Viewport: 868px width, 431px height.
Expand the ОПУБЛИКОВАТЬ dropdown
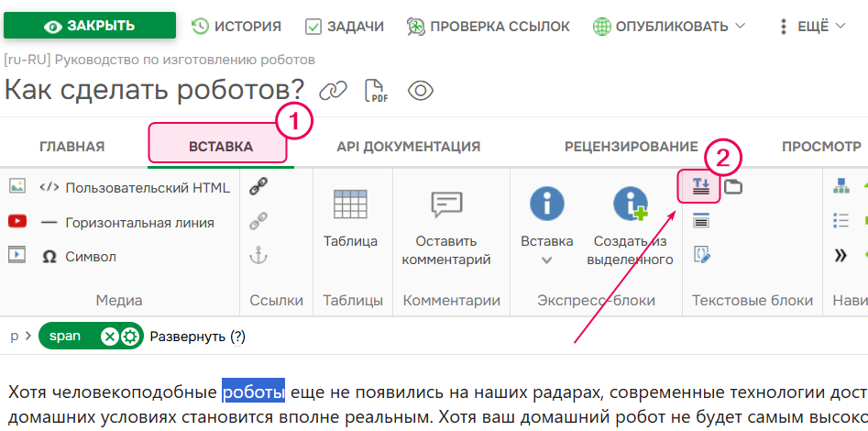[669, 26]
